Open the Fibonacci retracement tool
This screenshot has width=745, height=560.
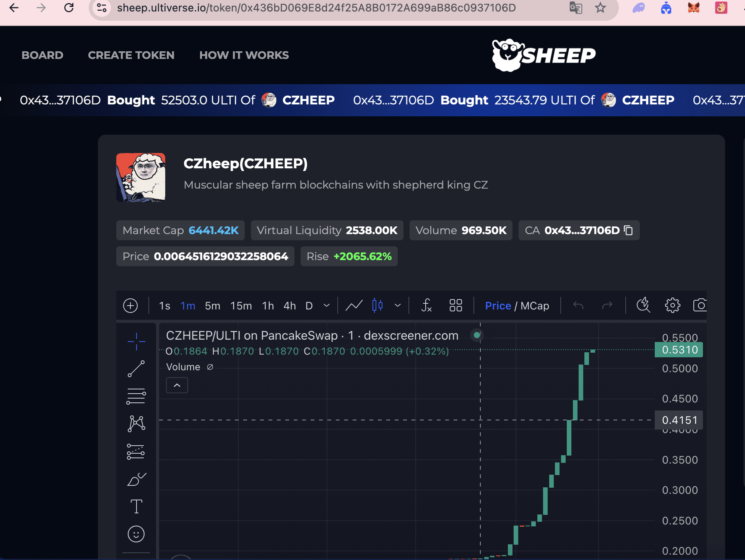click(x=136, y=396)
